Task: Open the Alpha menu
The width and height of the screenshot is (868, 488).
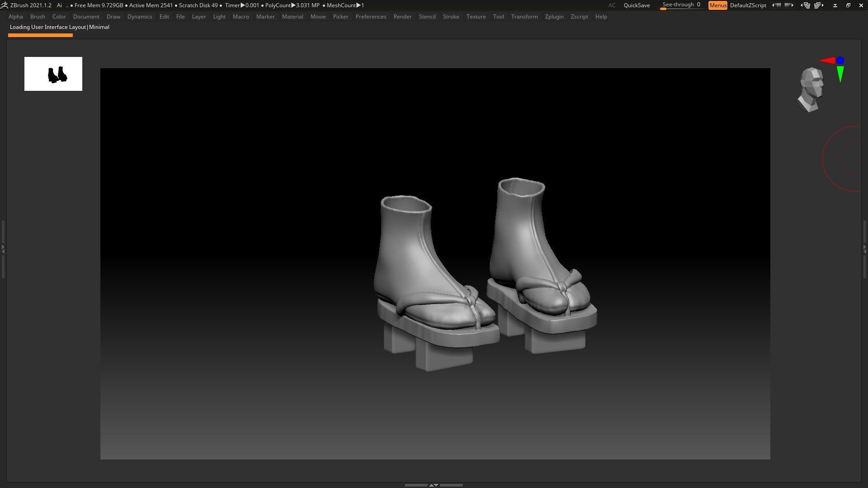Action: click(15, 17)
